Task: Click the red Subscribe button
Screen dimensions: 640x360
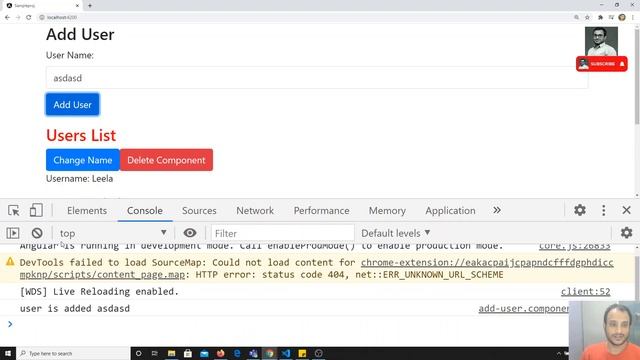Action: (x=602, y=64)
